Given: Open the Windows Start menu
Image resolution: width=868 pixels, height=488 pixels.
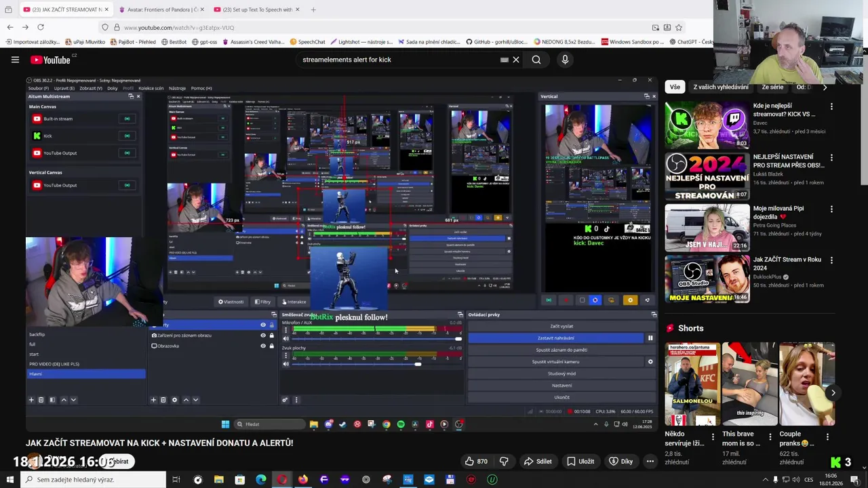Looking at the screenshot, I should [x=9, y=480].
